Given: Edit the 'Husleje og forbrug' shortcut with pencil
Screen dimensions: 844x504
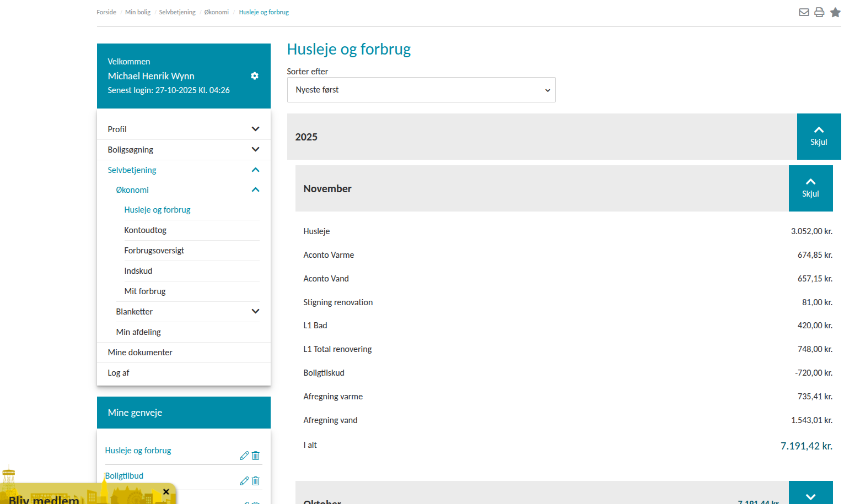Looking at the screenshot, I should [x=244, y=456].
